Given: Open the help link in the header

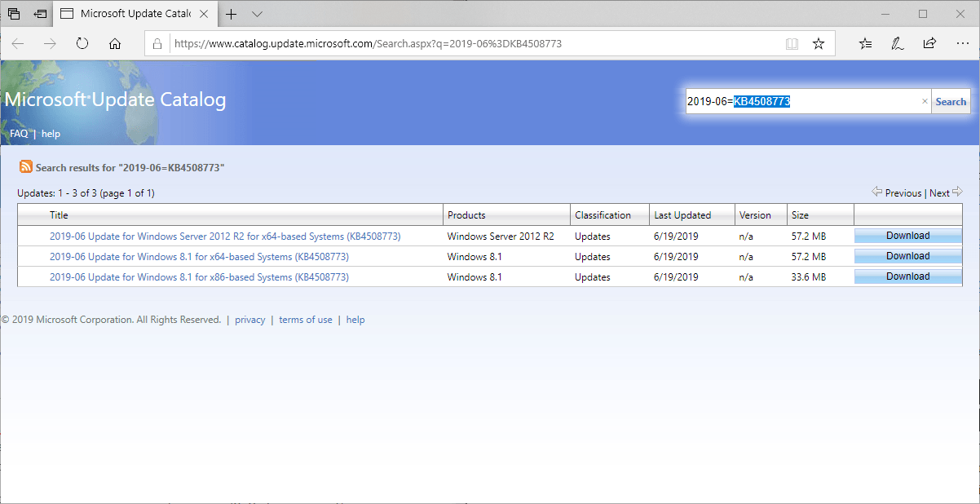Looking at the screenshot, I should pos(51,134).
